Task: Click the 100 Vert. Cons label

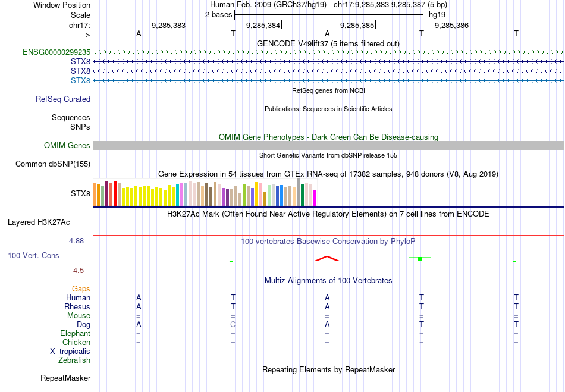Action: [x=33, y=255]
